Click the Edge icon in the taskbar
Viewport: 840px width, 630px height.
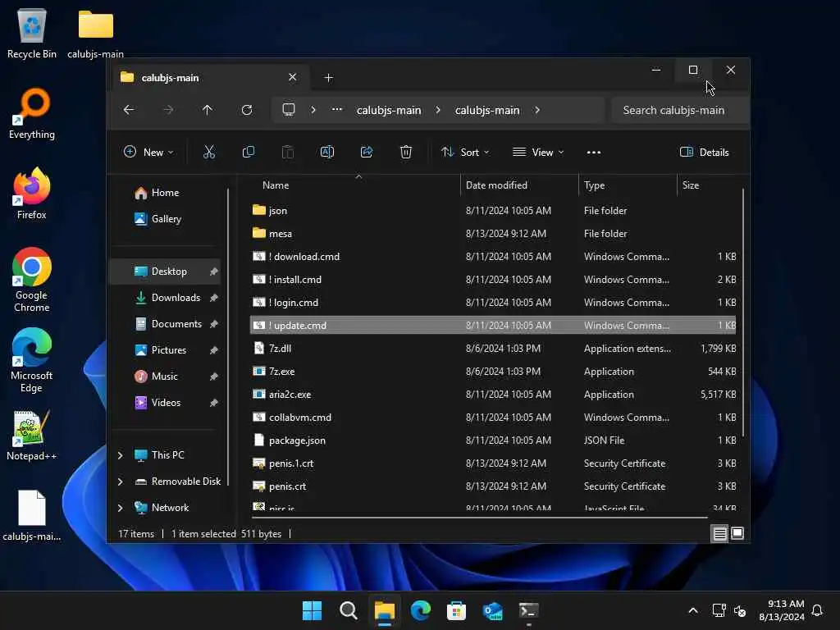pyautogui.click(x=421, y=610)
